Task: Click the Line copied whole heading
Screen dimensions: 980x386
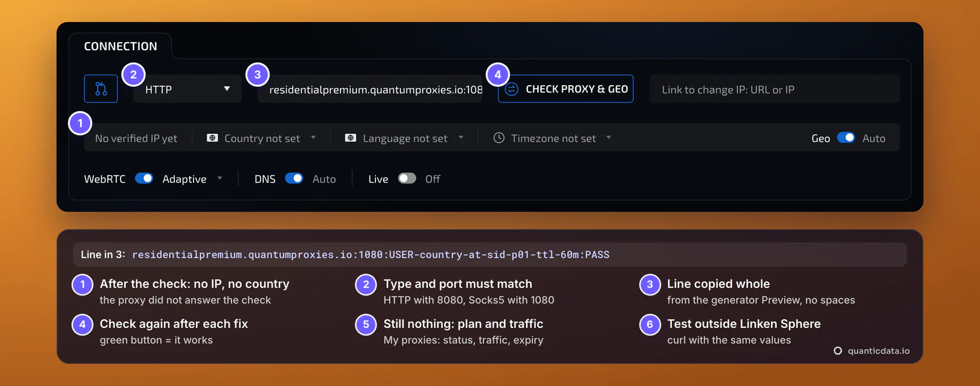Action: [718, 284]
